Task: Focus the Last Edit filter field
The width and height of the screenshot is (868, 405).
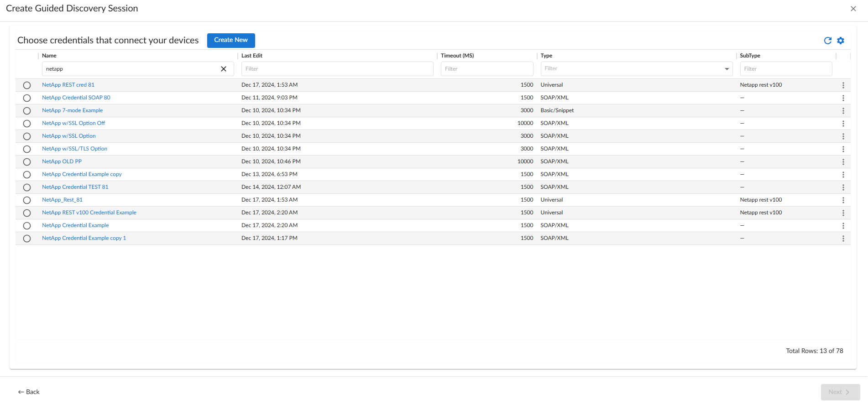Action: [x=337, y=69]
